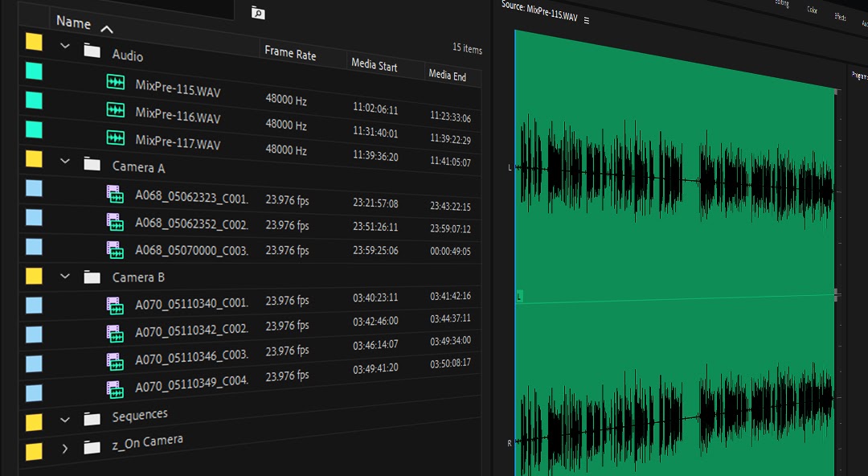The image size is (868, 476).
Task: Select clip A070_05110349_C004
Action: tap(191, 383)
